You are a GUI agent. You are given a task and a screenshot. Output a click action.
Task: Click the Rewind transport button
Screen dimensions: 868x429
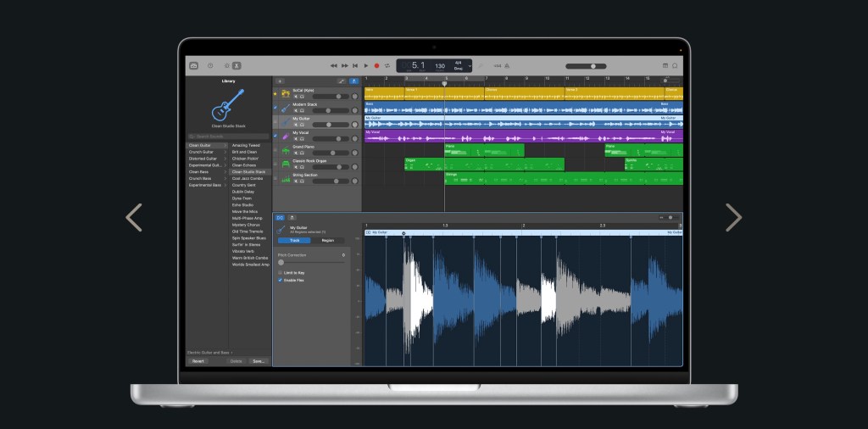coord(334,65)
